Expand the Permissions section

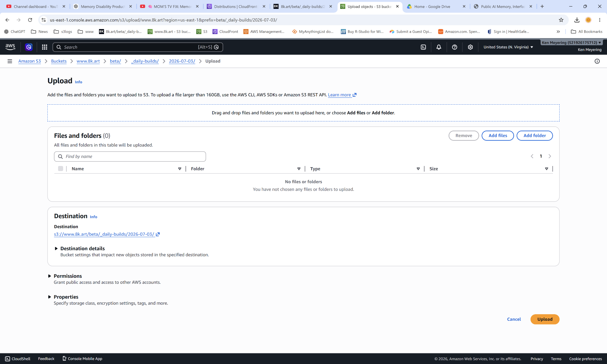[x=65, y=276]
